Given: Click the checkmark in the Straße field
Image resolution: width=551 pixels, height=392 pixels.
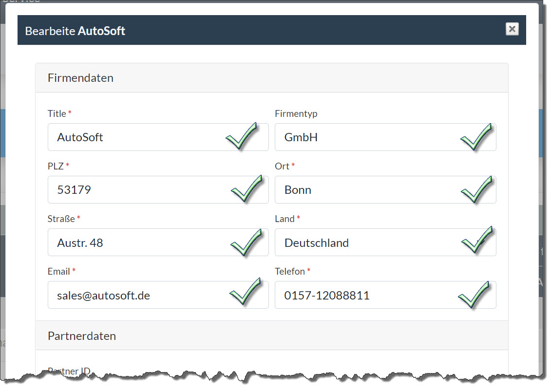Looking at the screenshot, I should tap(246, 242).
